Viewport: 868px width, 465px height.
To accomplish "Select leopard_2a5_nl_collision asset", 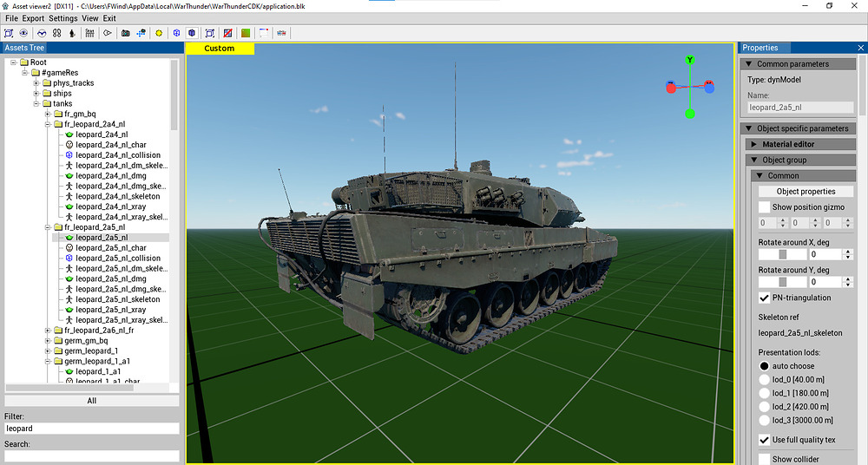I will [118, 258].
